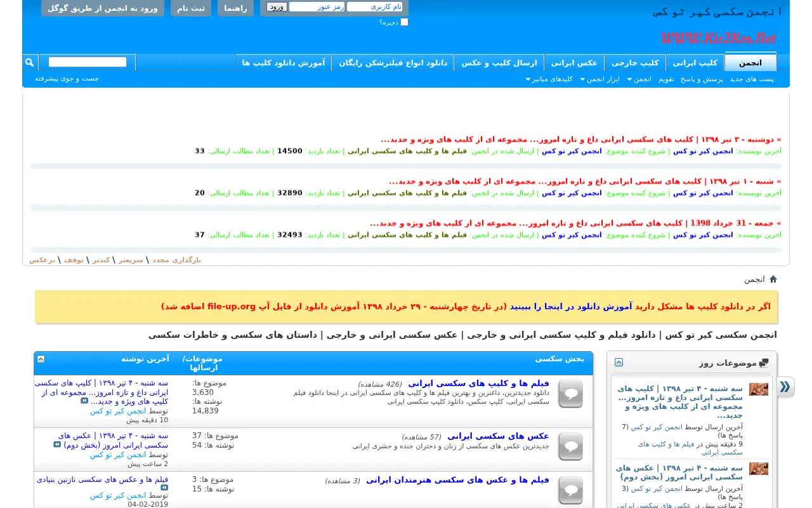Collapse the بخش category table

41,359
